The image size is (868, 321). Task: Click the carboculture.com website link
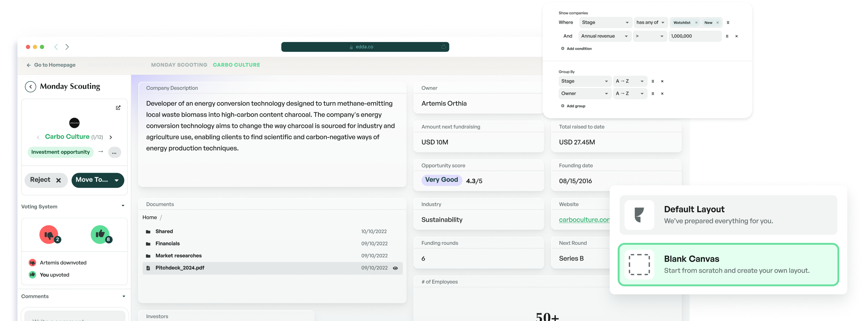click(584, 220)
